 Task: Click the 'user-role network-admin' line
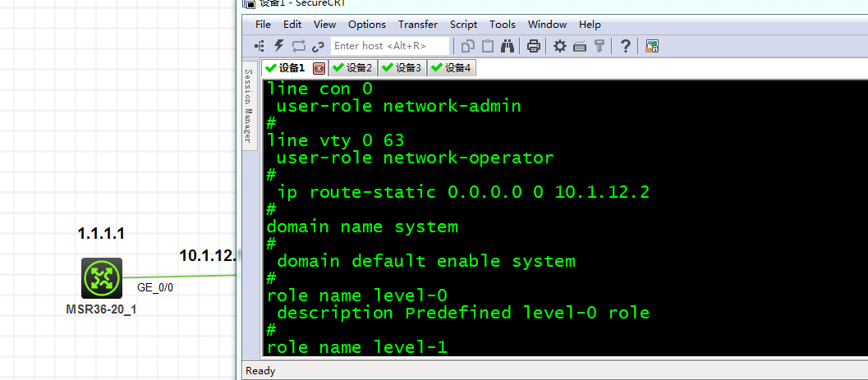398,106
